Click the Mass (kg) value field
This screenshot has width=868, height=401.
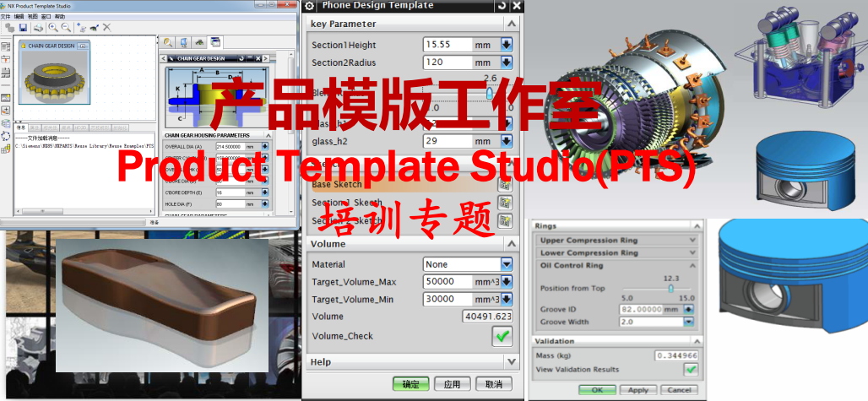[x=676, y=355]
